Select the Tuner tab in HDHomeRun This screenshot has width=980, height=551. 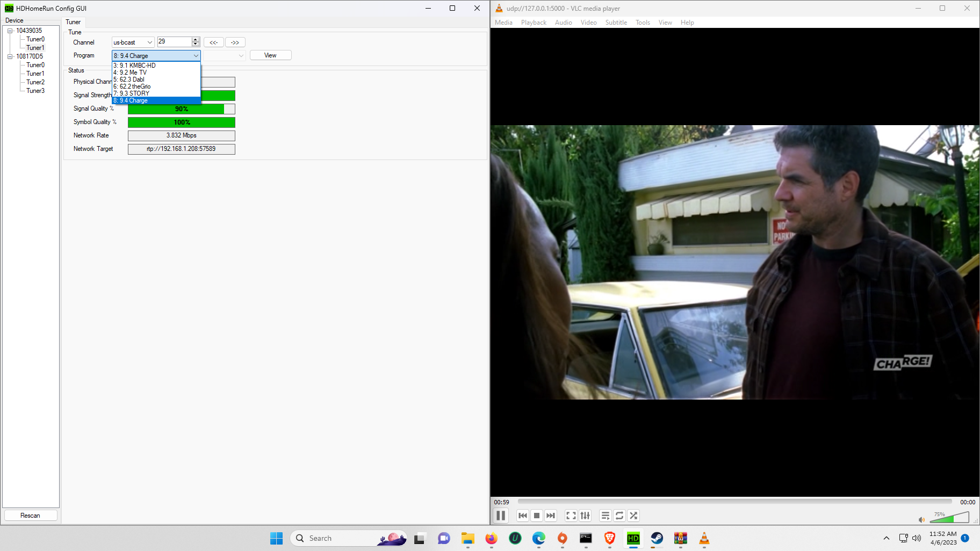[73, 22]
